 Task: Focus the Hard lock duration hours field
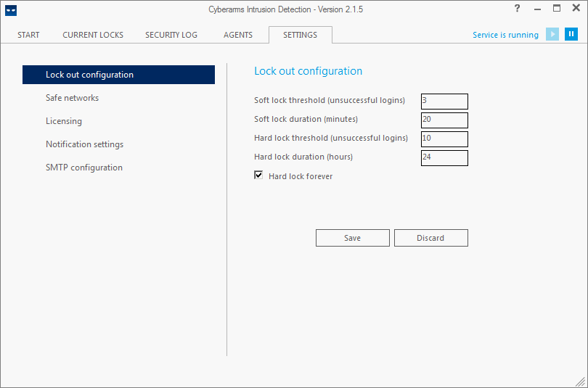444,157
